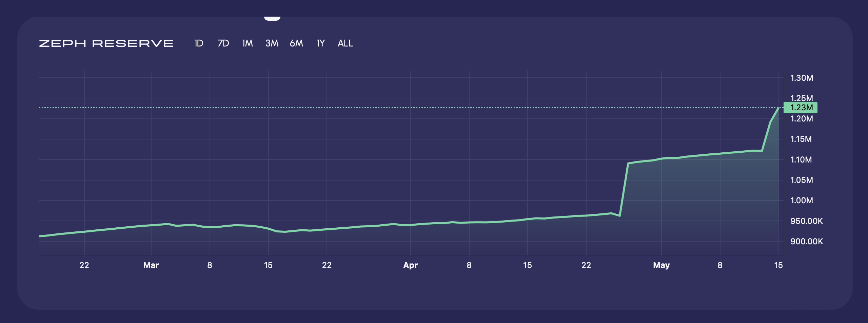
Task: Select the 1D time range
Action: coord(199,43)
